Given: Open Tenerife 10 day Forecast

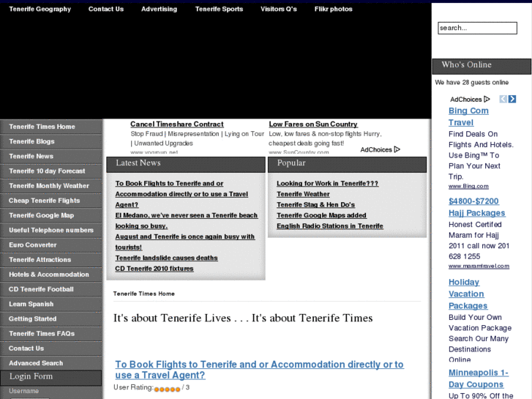Looking at the screenshot, I should [51, 171].
